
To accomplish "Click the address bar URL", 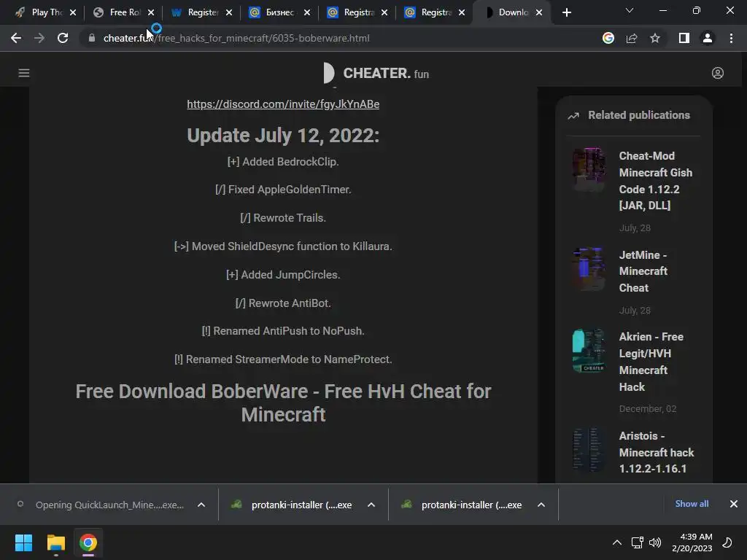I will coord(236,38).
